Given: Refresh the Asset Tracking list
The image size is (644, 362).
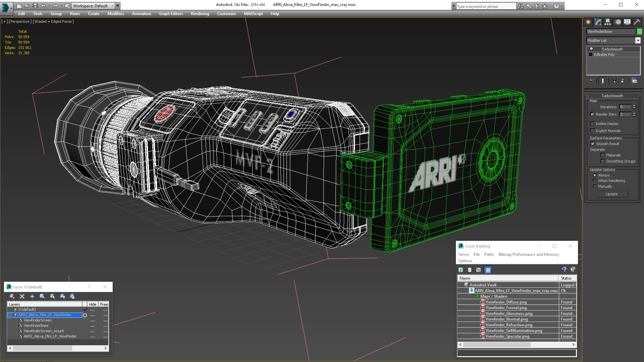Looking at the screenshot, I should (x=461, y=270).
